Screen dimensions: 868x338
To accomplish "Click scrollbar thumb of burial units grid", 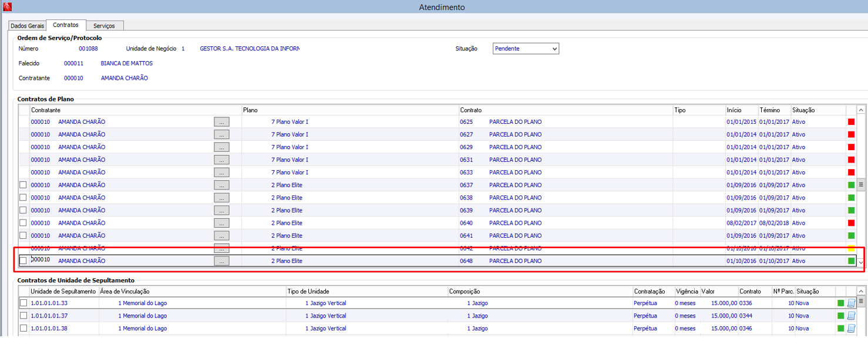I will tap(862, 301).
